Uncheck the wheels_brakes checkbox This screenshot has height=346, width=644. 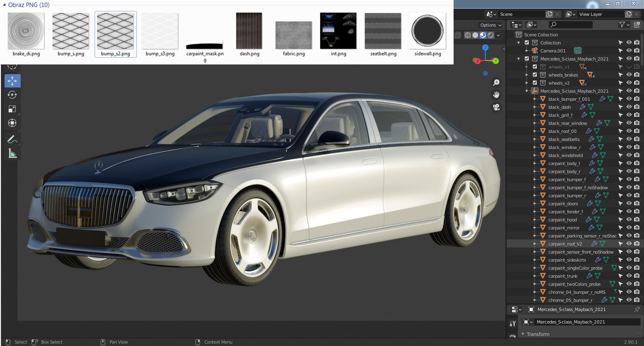click(x=535, y=75)
